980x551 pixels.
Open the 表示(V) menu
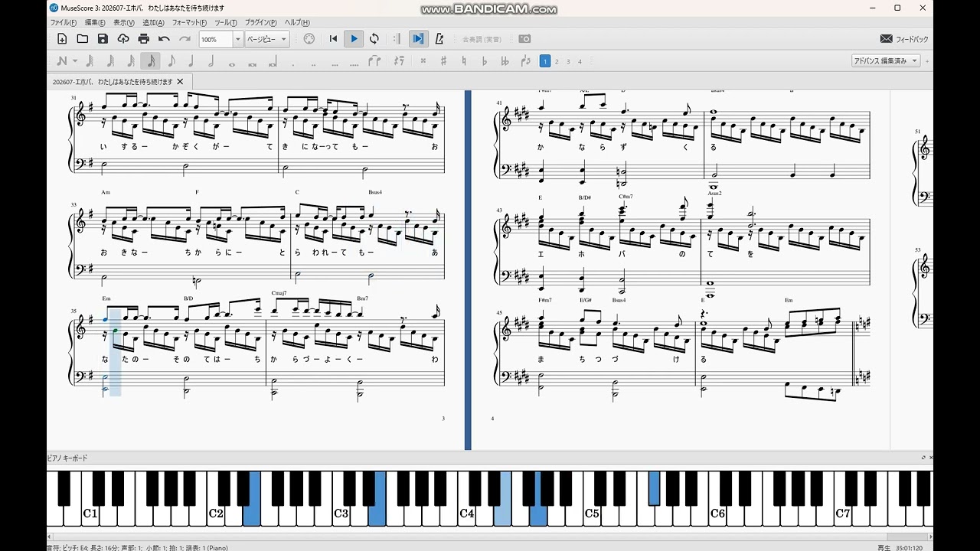point(124,23)
